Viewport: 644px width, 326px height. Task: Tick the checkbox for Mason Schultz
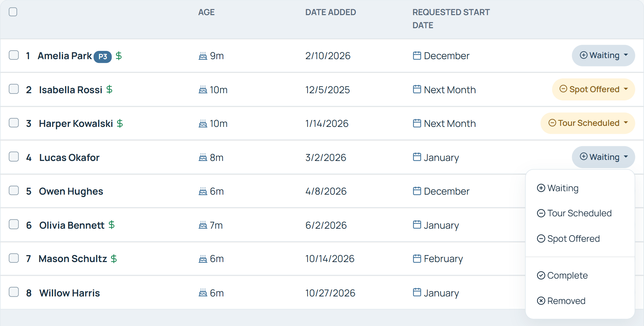[14, 258]
